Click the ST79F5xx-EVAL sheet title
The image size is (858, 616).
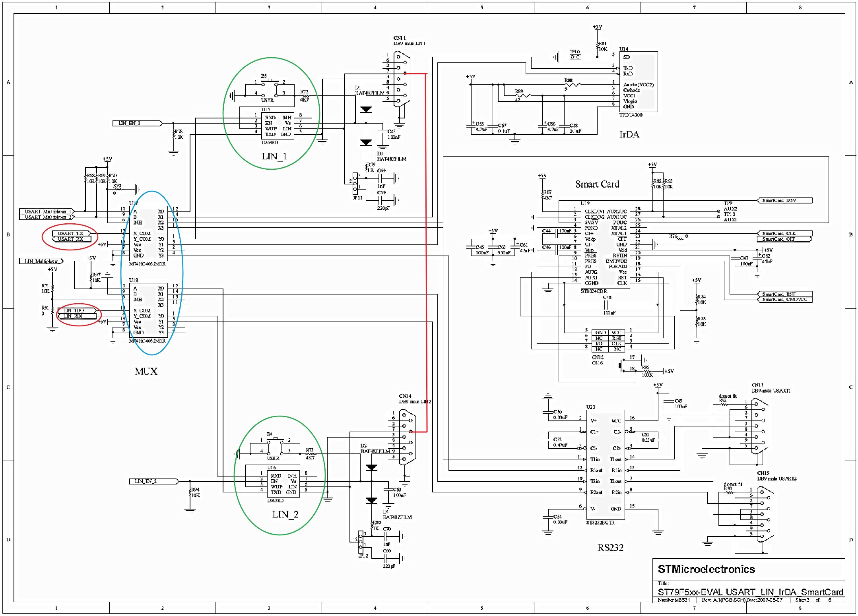click(x=750, y=592)
